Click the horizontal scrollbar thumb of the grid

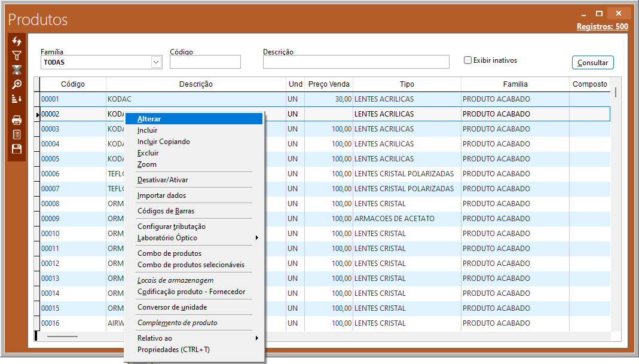point(62,337)
